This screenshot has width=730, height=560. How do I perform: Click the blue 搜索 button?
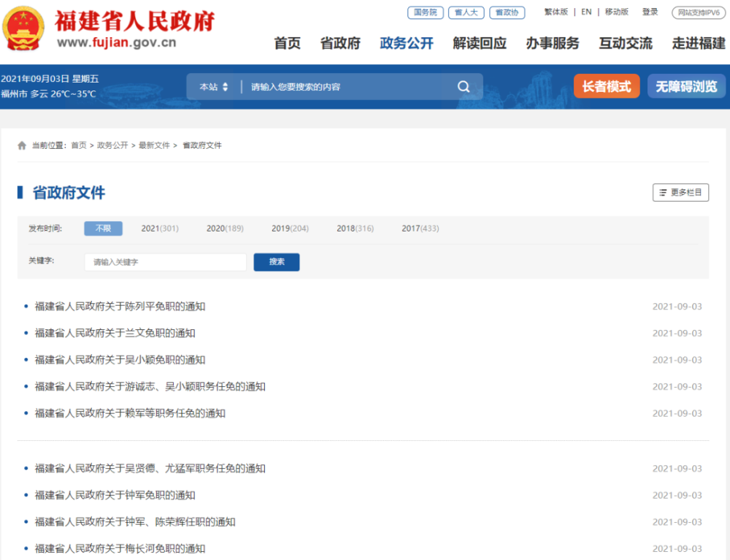pyautogui.click(x=277, y=262)
